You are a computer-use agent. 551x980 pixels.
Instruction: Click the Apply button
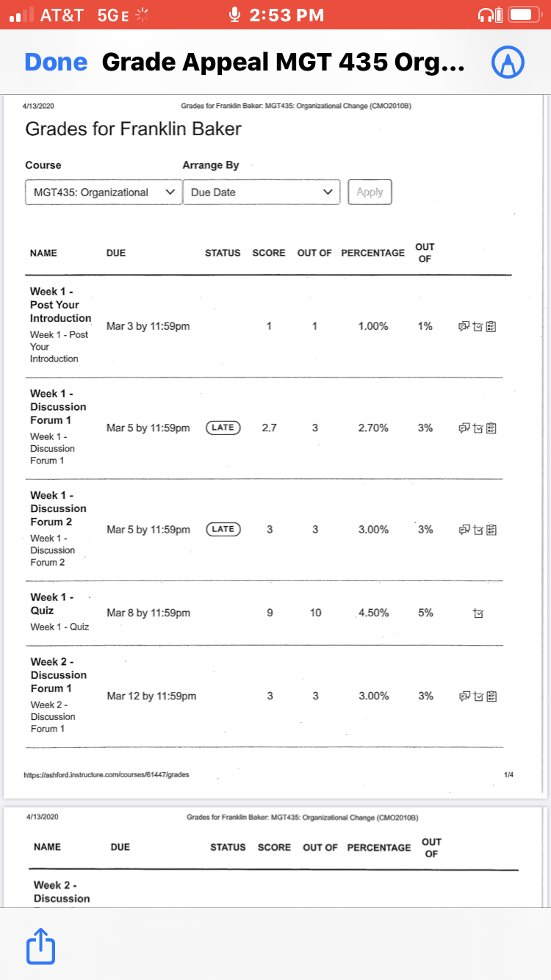[x=370, y=192]
